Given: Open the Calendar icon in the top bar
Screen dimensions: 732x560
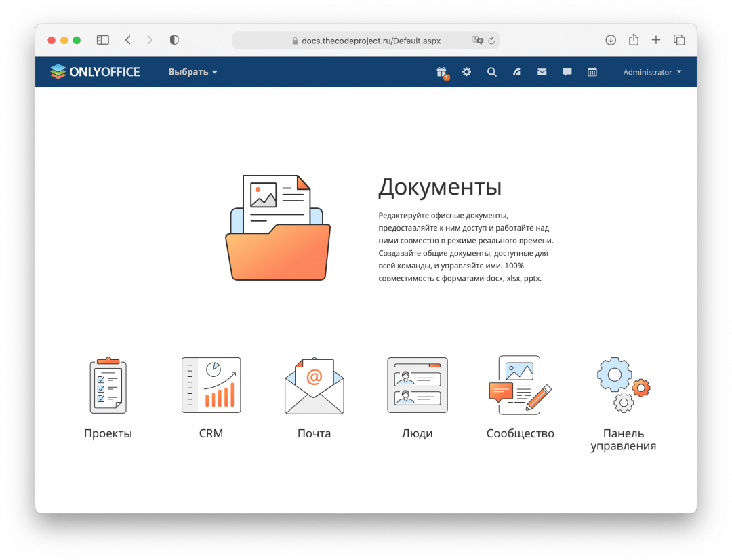Looking at the screenshot, I should point(592,71).
